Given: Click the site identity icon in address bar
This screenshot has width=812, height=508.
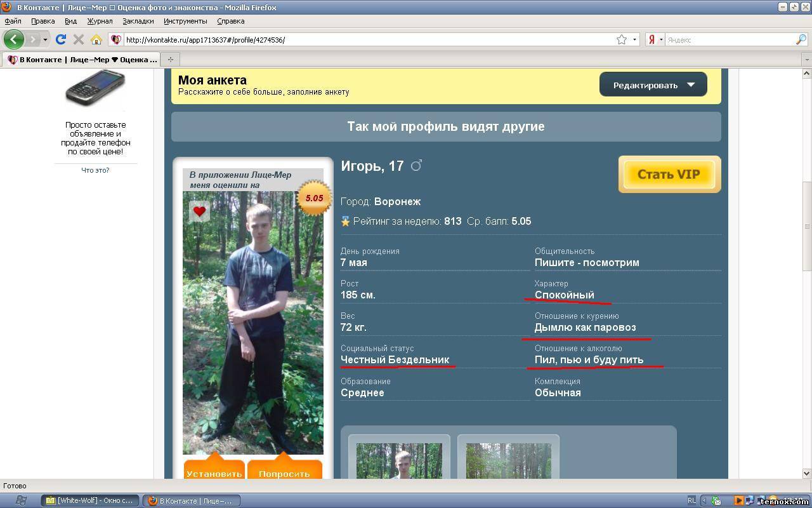Looking at the screenshot, I should click(116, 39).
